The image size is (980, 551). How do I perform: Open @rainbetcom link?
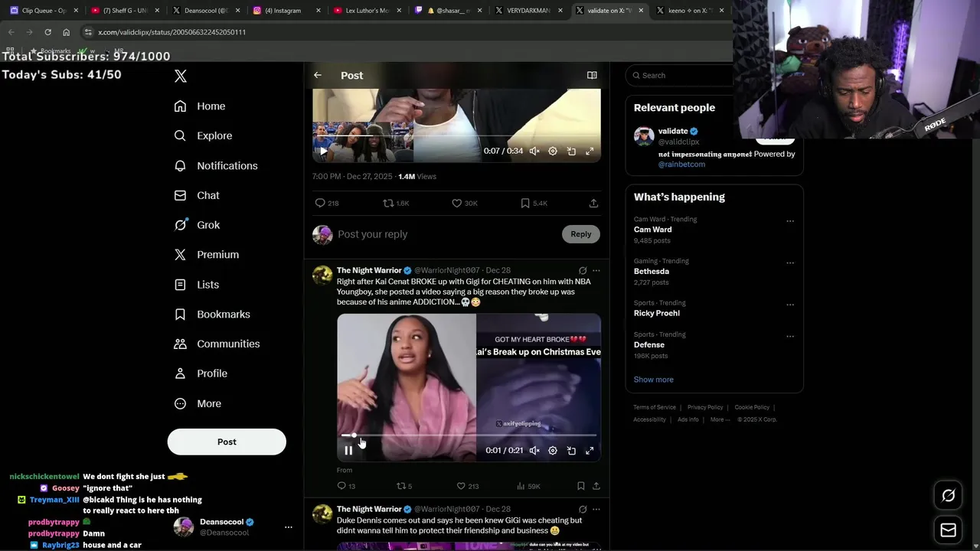pyautogui.click(x=681, y=164)
